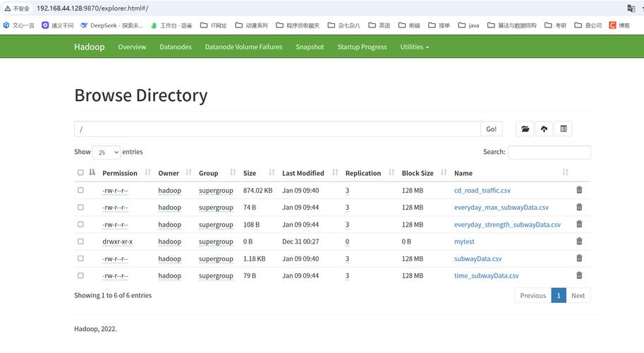Click the create new directory folder icon
Screen dimensions: 644x353
click(525, 129)
